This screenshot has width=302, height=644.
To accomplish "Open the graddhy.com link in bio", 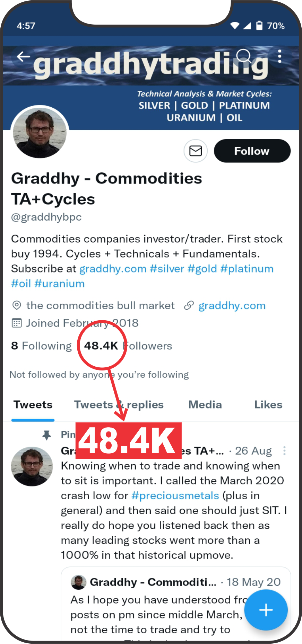I will [113, 269].
